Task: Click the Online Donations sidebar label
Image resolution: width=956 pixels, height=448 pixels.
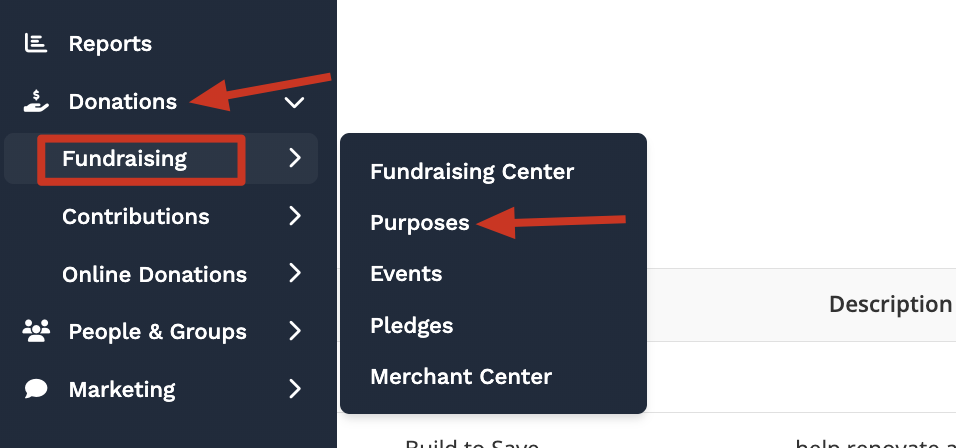Action: pos(154,274)
